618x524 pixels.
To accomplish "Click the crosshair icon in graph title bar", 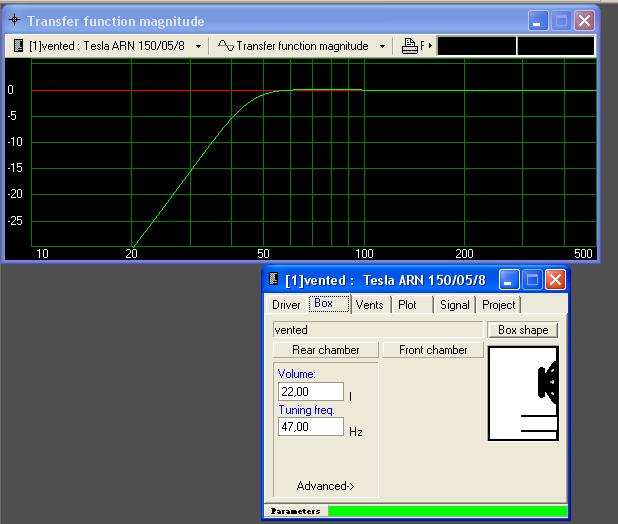I will (x=14, y=21).
